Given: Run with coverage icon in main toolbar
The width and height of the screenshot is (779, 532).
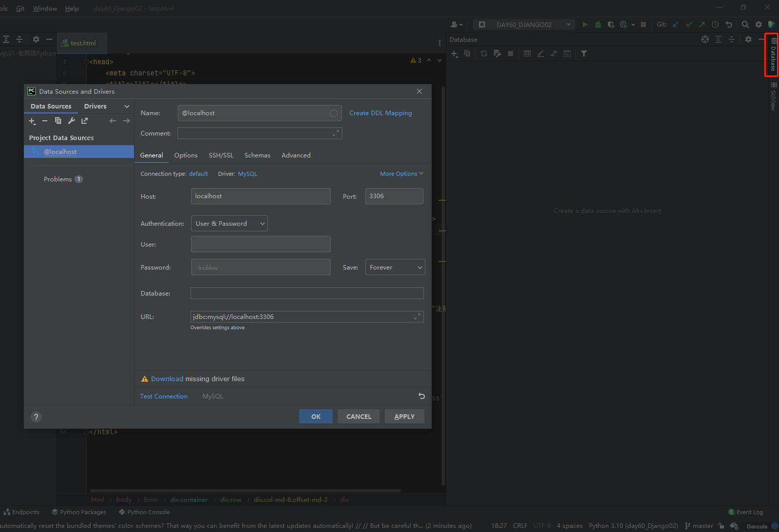Looking at the screenshot, I should point(611,24).
